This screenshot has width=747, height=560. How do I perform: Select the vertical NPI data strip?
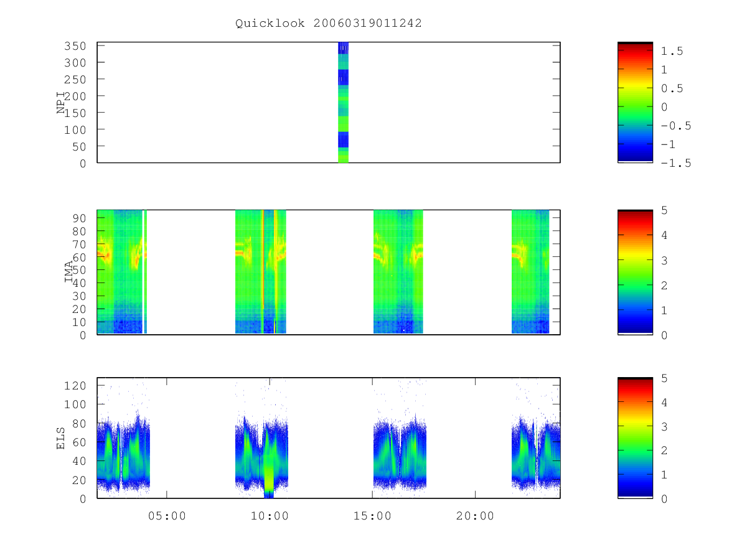tap(343, 102)
